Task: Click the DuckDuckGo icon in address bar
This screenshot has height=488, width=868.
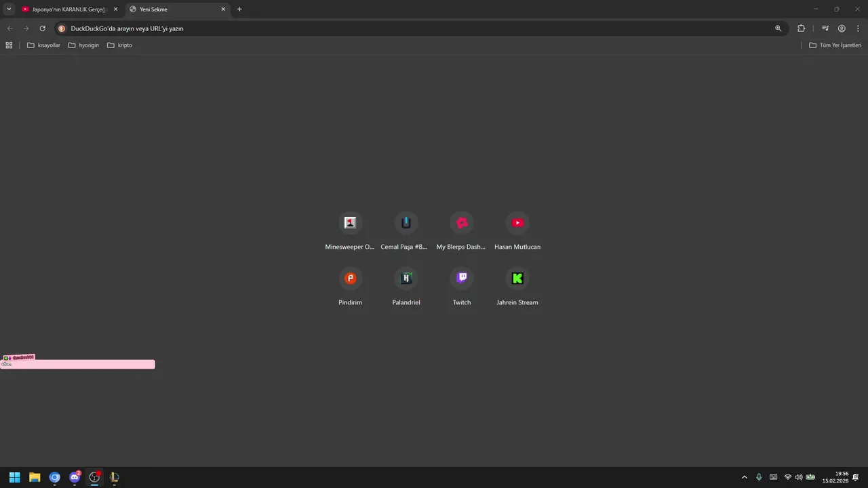Action: [62, 28]
